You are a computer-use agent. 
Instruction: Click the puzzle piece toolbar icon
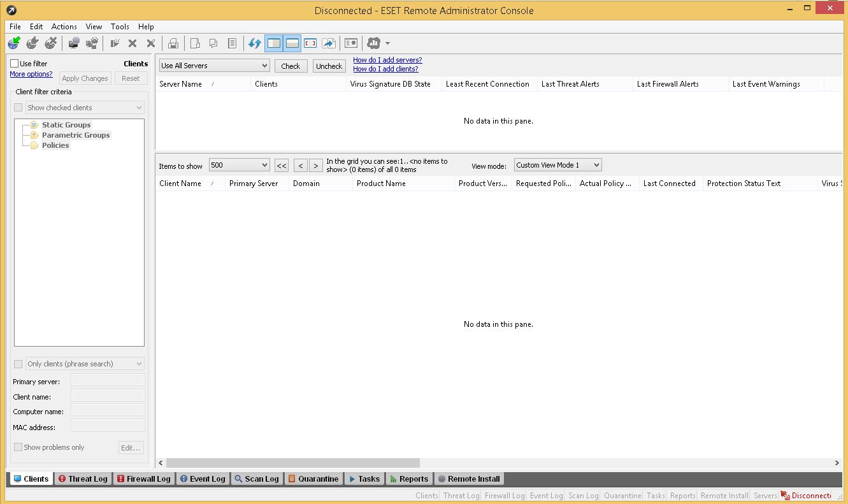(x=374, y=43)
